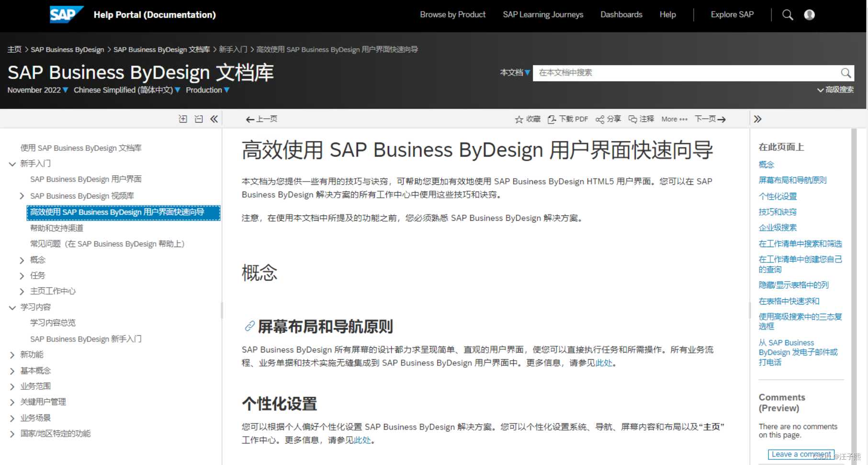Open the Production state dropdown
868x465 pixels.
click(x=208, y=90)
